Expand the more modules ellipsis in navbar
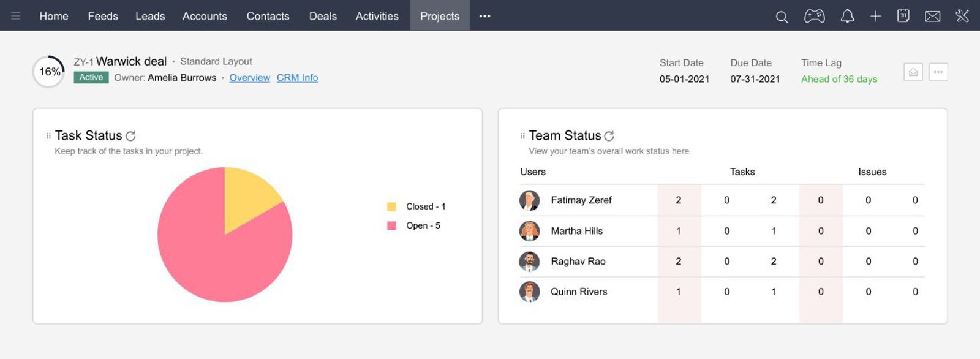 coord(484,16)
